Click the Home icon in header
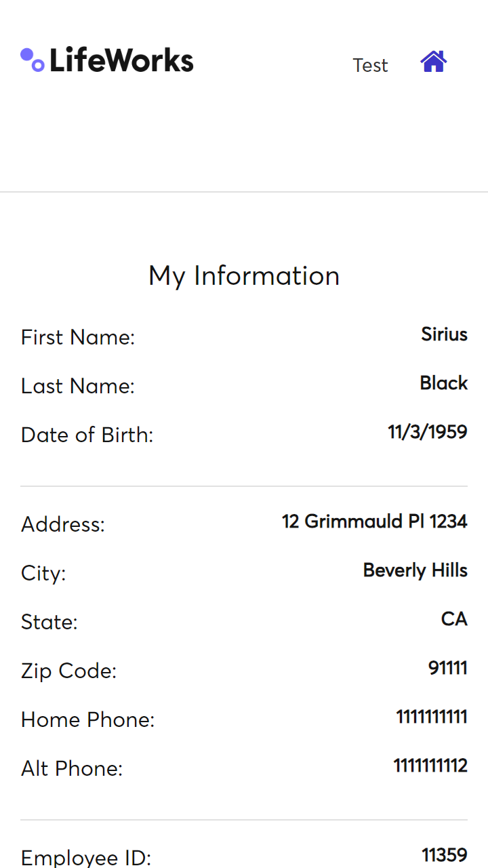The width and height of the screenshot is (488, 868). (433, 62)
